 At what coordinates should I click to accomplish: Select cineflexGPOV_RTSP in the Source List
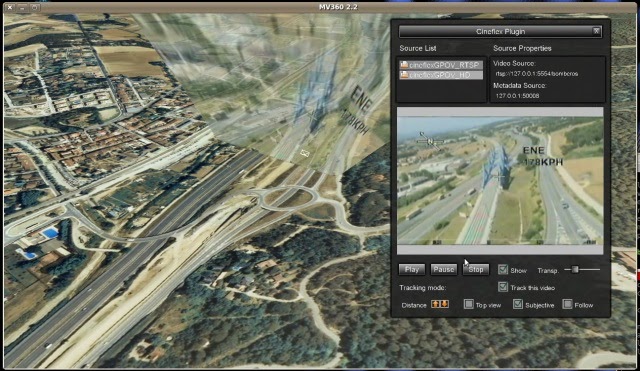tap(441, 65)
